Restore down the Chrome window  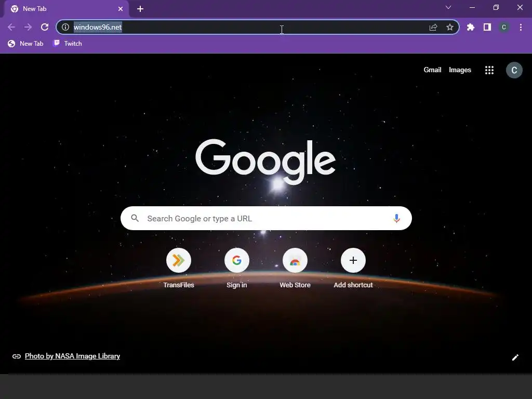[x=496, y=7]
